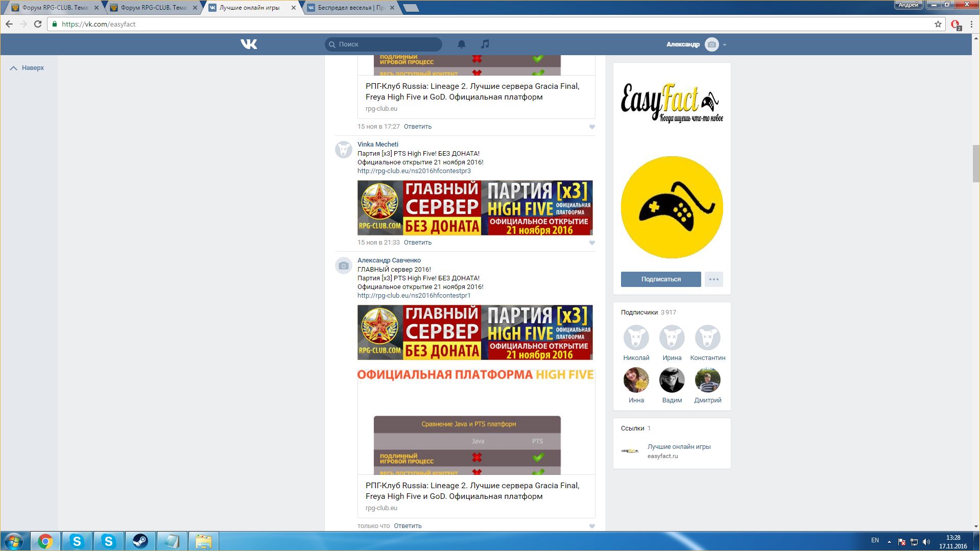
Task: Open the Подписчики 3 917 list
Action: 649,313
